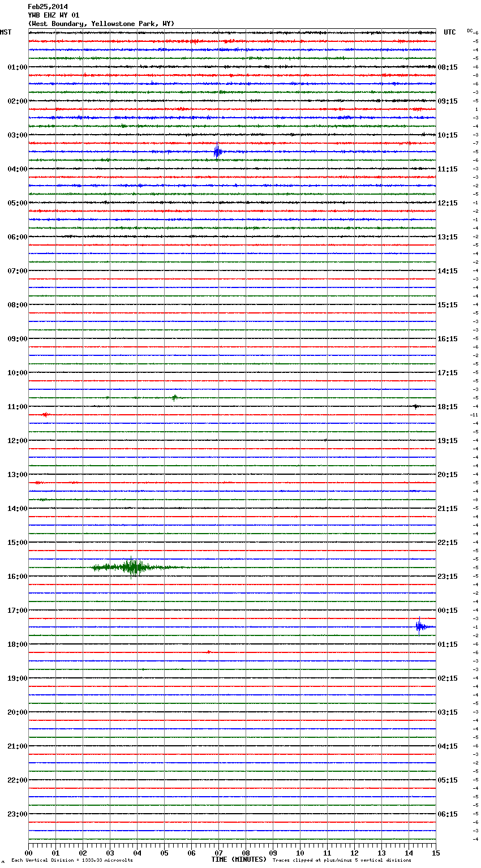481x868 pixels.
Task: Click minute 03 on the bottom axis
Action: tap(110, 853)
